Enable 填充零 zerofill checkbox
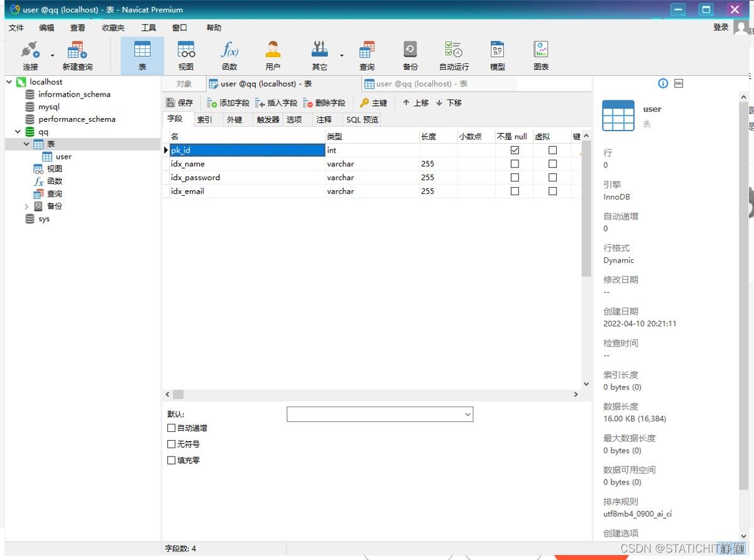The image size is (754, 560). 172,461
